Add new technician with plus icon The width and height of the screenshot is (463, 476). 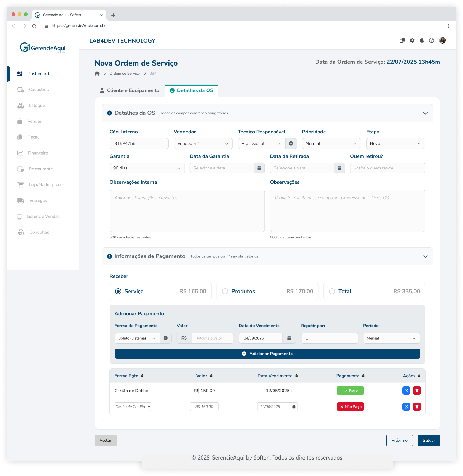[291, 143]
